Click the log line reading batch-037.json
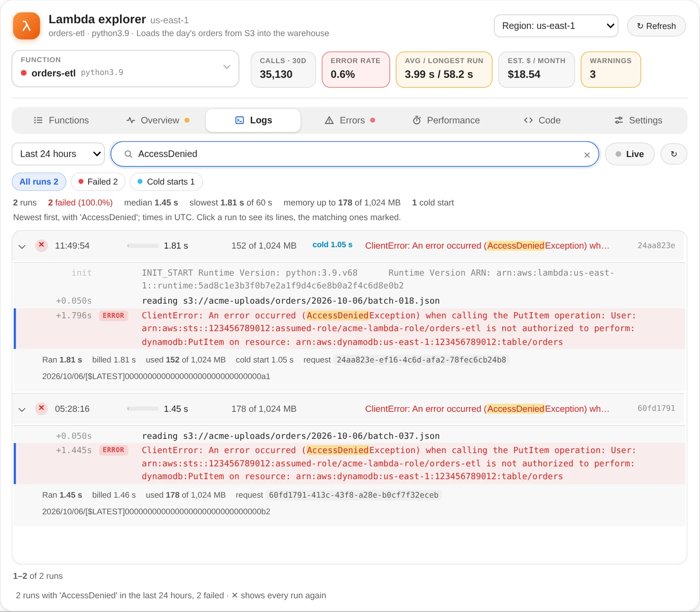The image size is (700, 612). [349, 436]
